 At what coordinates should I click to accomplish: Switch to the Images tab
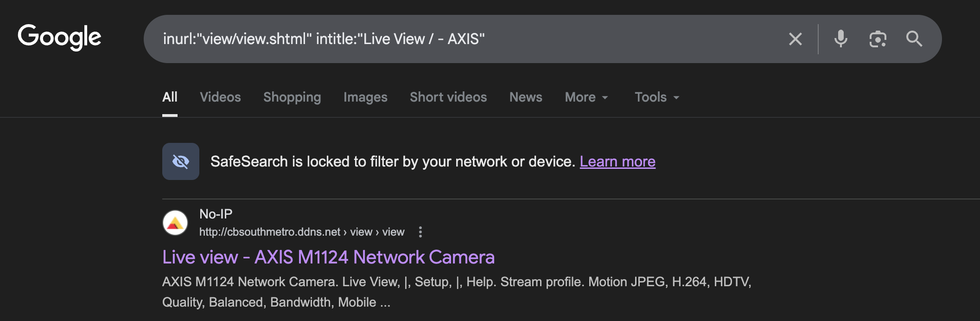click(365, 97)
